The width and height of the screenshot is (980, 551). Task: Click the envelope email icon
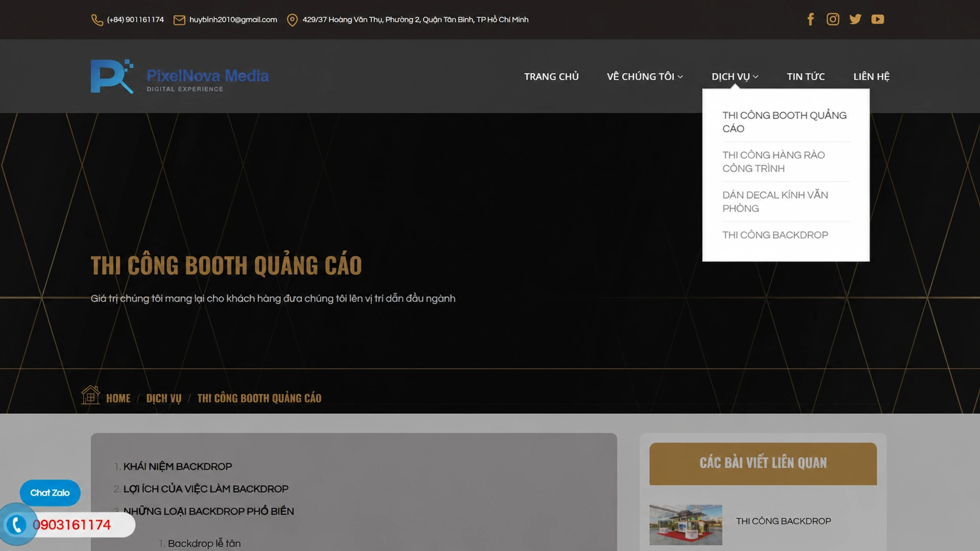(179, 20)
